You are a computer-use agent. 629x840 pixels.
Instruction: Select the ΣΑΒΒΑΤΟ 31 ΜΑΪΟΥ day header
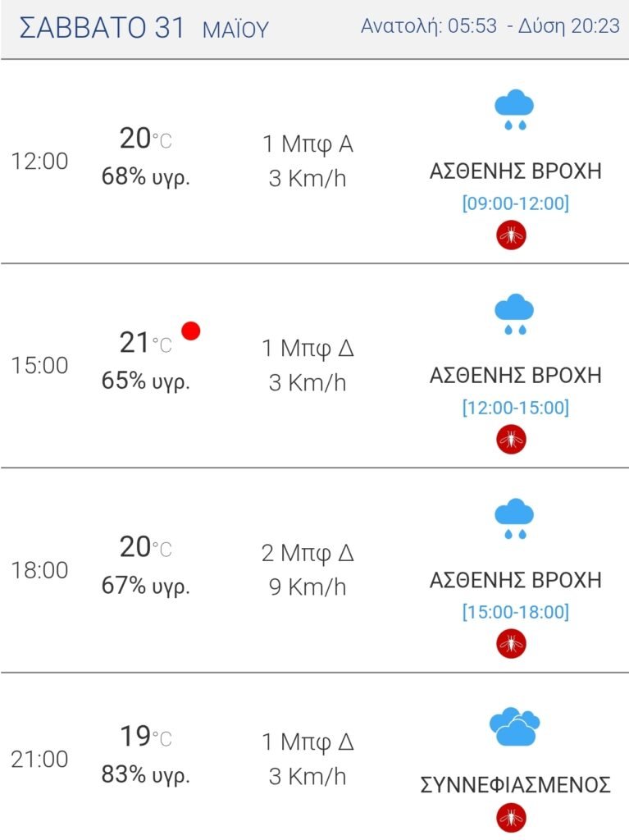(144, 28)
